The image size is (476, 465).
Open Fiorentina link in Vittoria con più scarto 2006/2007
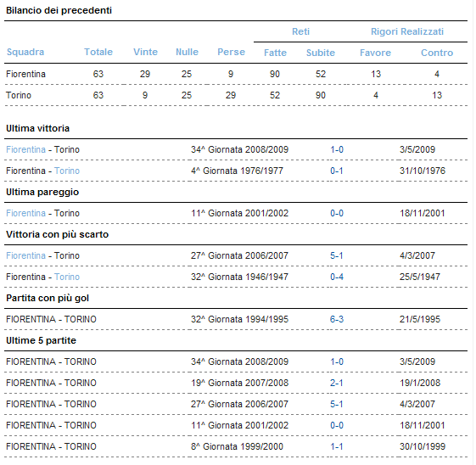coord(25,256)
